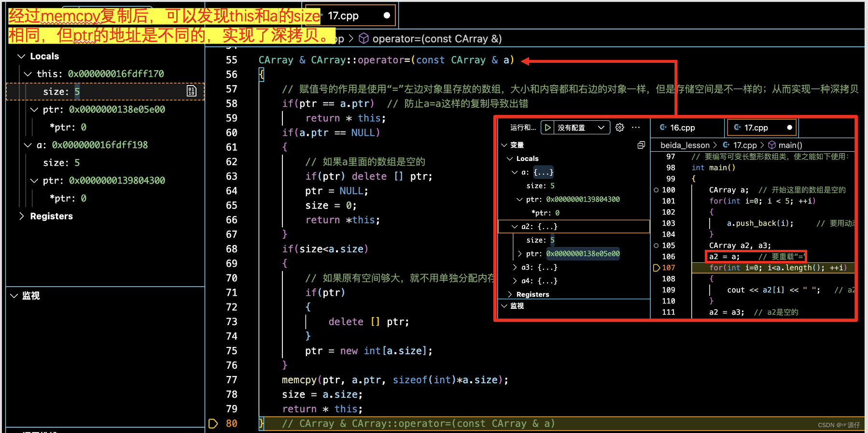Image resolution: width=868 pixels, height=433 pixels.
Task: Collapse Locals in the inset variables panel
Action: tap(510, 159)
